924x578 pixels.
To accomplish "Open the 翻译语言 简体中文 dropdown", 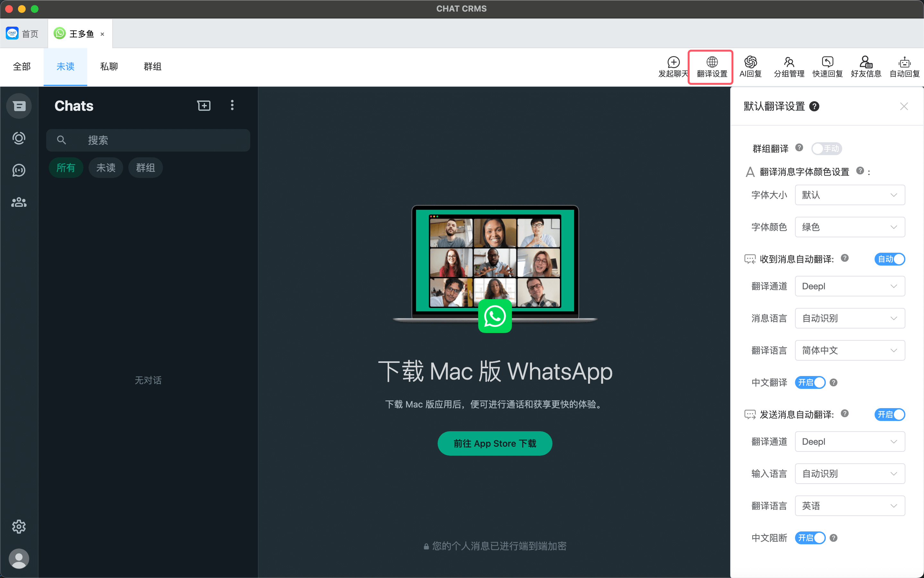I will [850, 350].
